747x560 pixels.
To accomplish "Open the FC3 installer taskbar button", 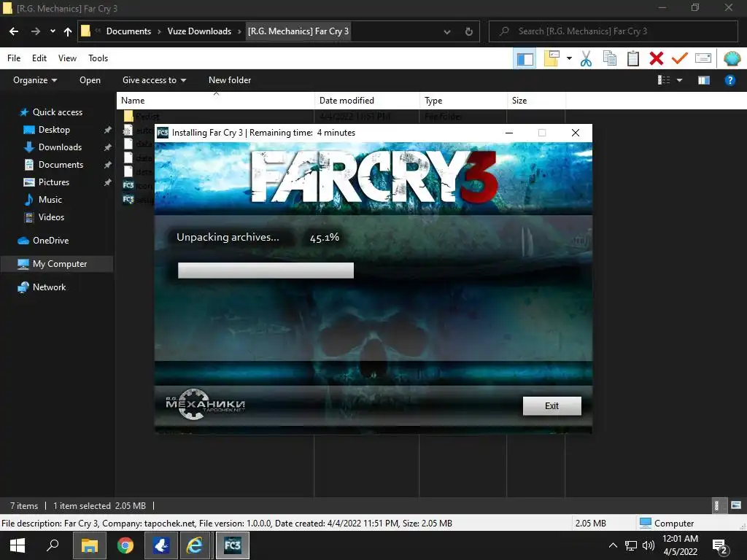I will [x=233, y=545].
